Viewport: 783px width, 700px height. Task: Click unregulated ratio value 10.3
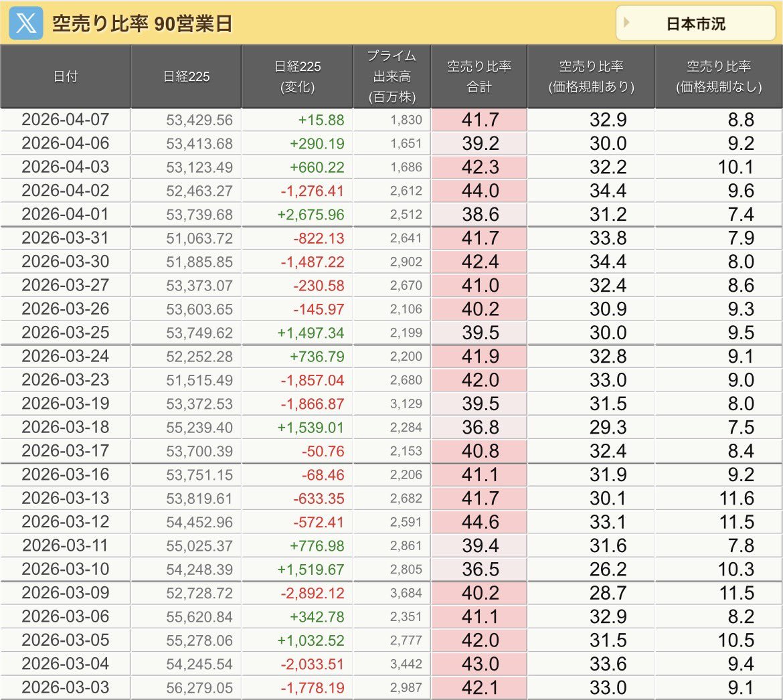pos(736,570)
